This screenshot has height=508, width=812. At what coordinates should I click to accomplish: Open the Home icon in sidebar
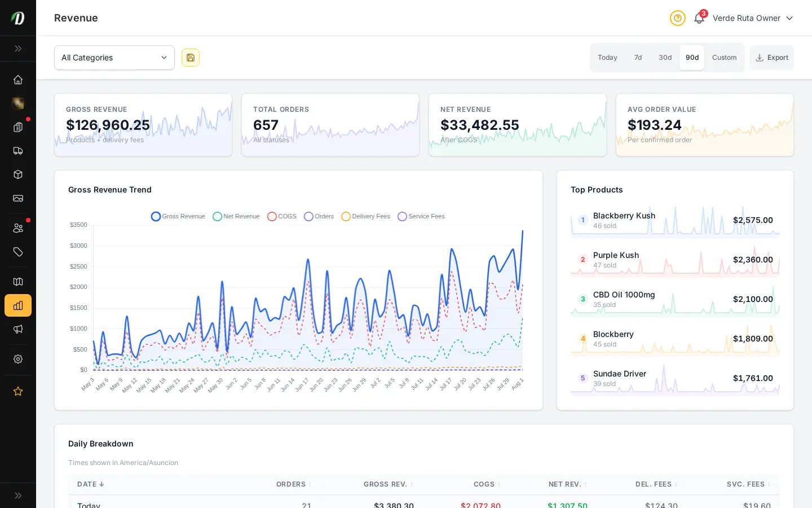[x=18, y=80]
